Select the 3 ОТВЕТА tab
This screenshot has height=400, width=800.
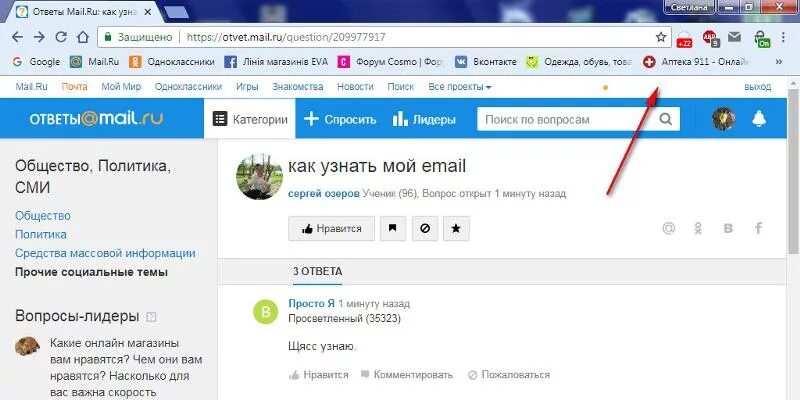coord(317,272)
